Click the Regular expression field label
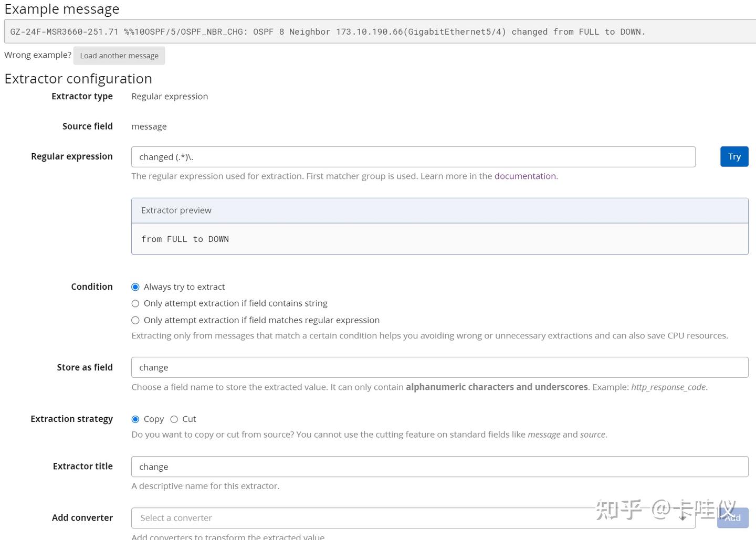756x540 pixels. tap(72, 156)
